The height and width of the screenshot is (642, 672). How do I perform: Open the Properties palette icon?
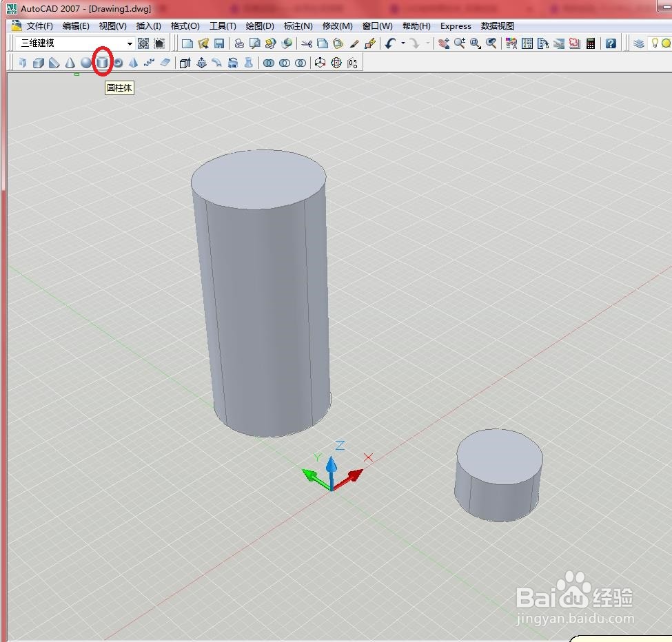coord(511,43)
